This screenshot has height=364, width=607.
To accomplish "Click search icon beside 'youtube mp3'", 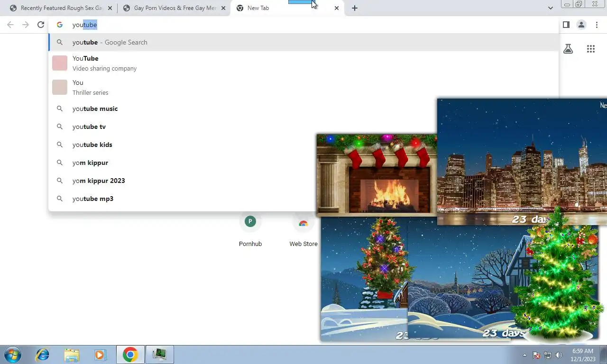I will (x=60, y=199).
